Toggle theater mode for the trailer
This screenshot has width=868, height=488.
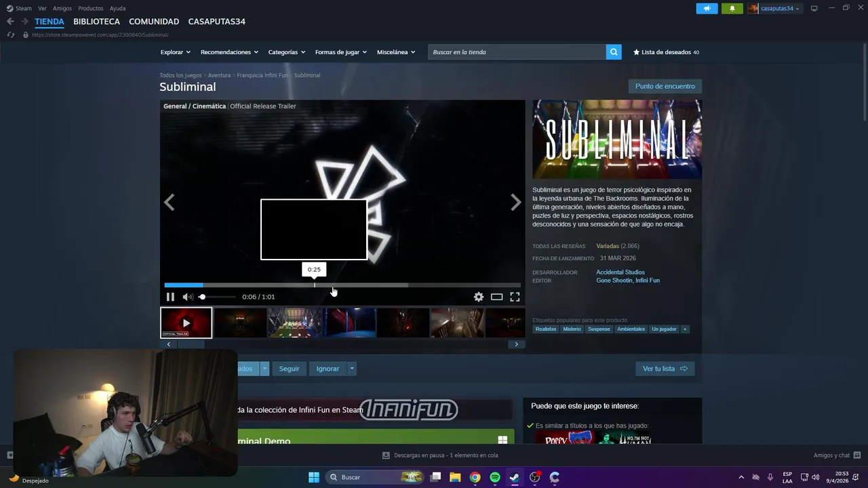(x=496, y=297)
